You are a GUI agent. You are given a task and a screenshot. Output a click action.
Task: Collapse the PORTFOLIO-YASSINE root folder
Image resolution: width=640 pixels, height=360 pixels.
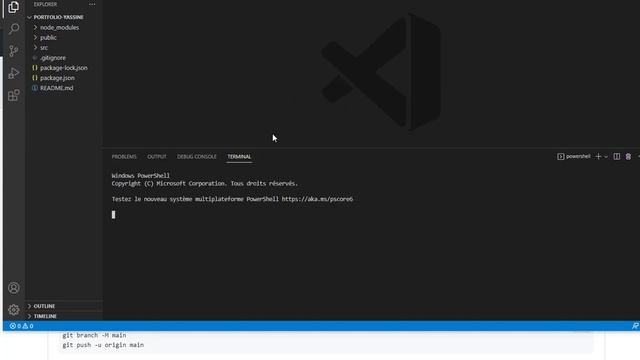tap(58, 17)
